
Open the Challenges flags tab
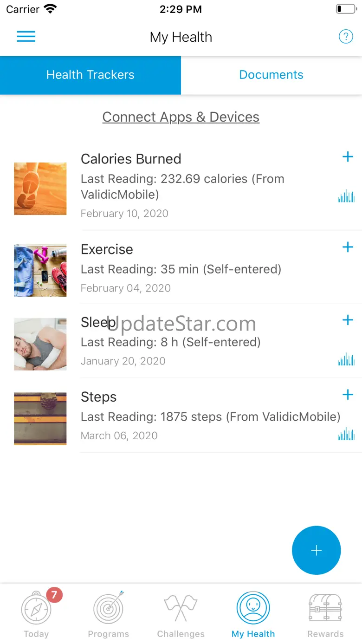(x=181, y=614)
